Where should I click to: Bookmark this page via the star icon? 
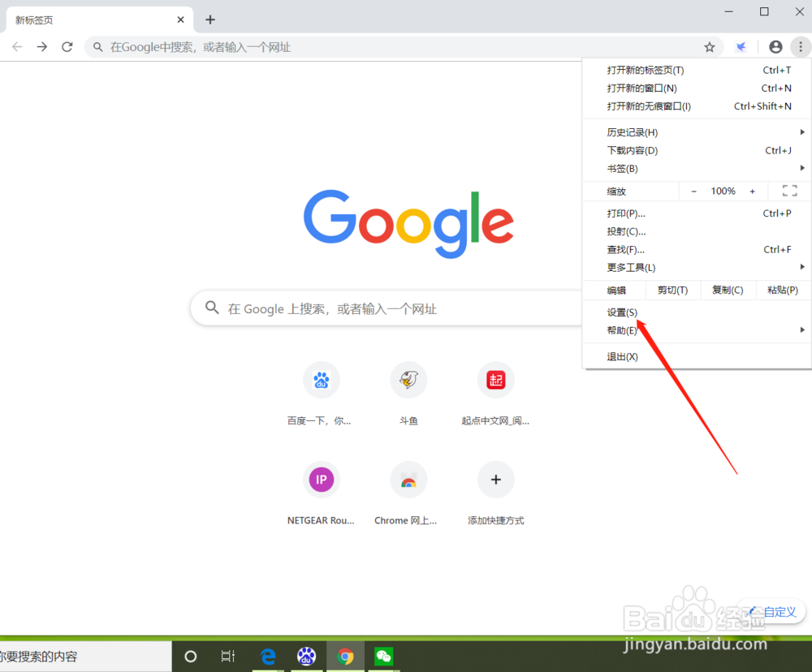[710, 47]
